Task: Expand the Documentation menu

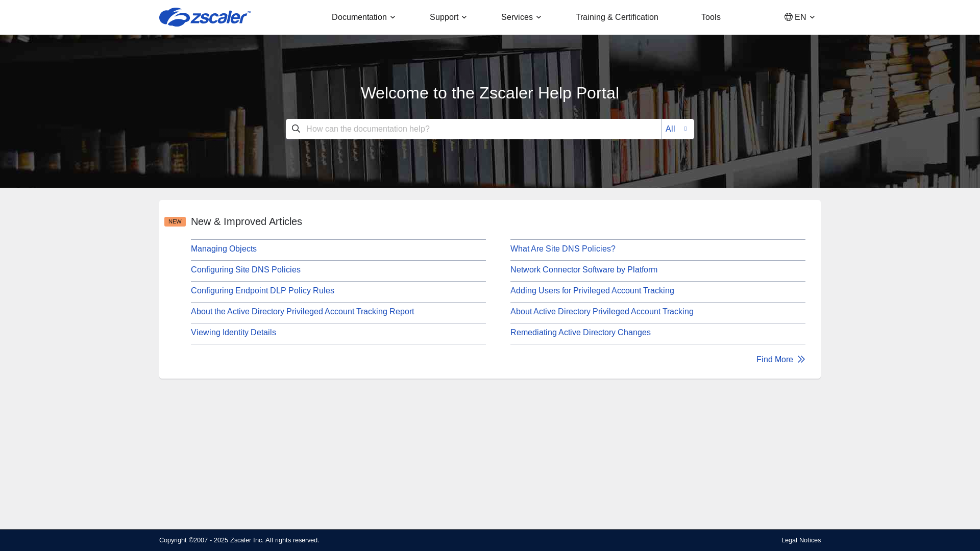Action: pyautogui.click(x=363, y=17)
